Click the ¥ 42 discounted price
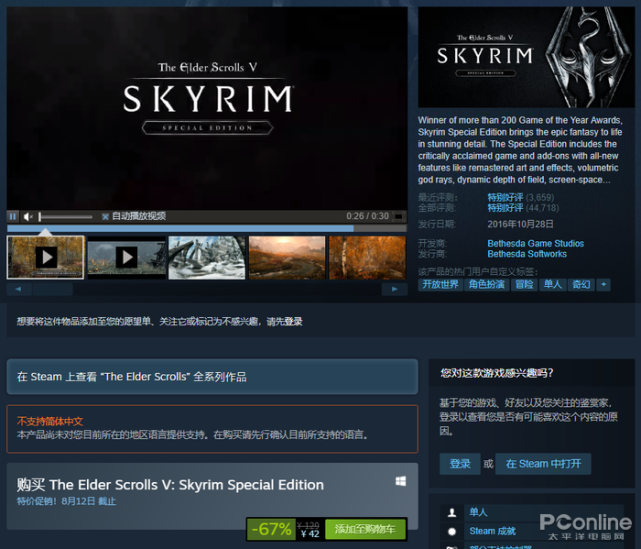641x549 pixels. [x=310, y=533]
